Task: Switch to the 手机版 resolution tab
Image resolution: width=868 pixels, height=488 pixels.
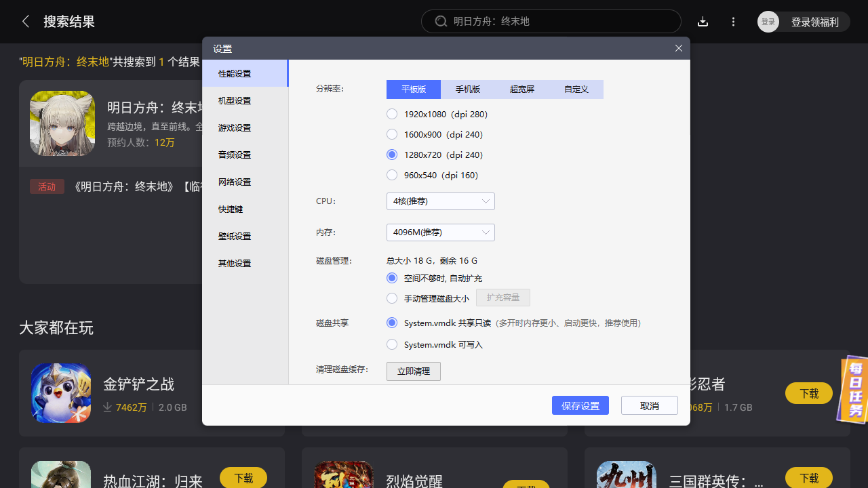Action: point(468,89)
